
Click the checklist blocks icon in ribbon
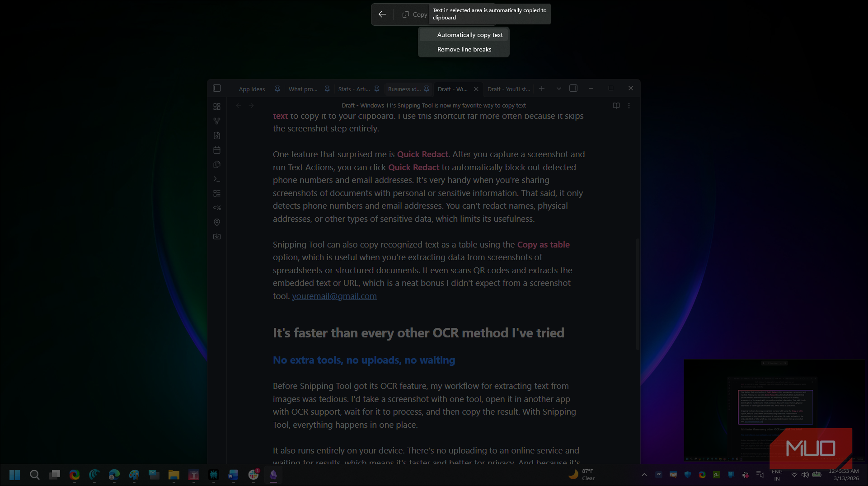(x=217, y=193)
